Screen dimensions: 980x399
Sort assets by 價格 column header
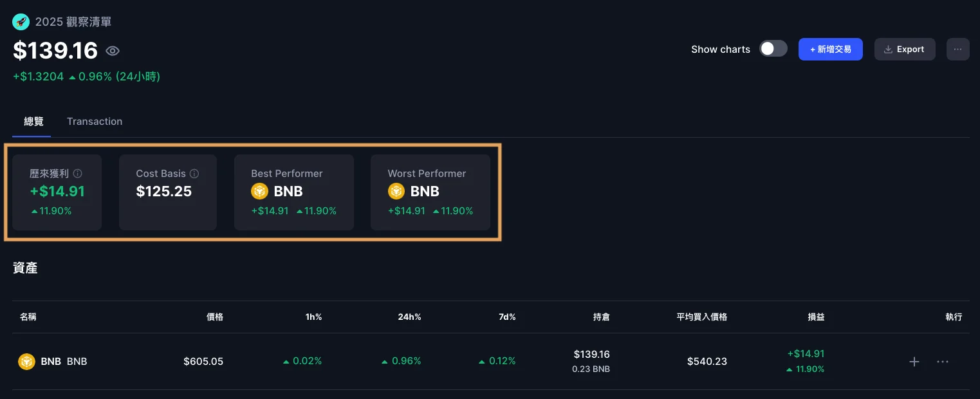[x=214, y=317]
